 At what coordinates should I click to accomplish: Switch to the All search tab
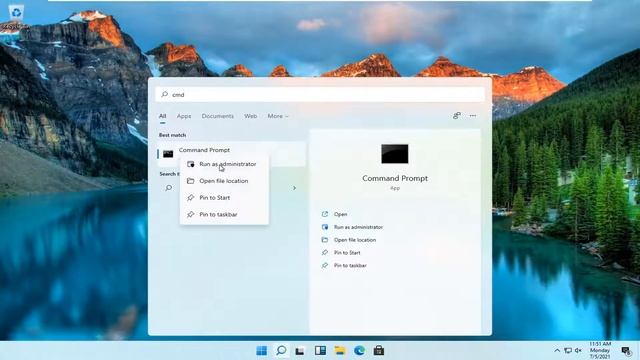(162, 116)
